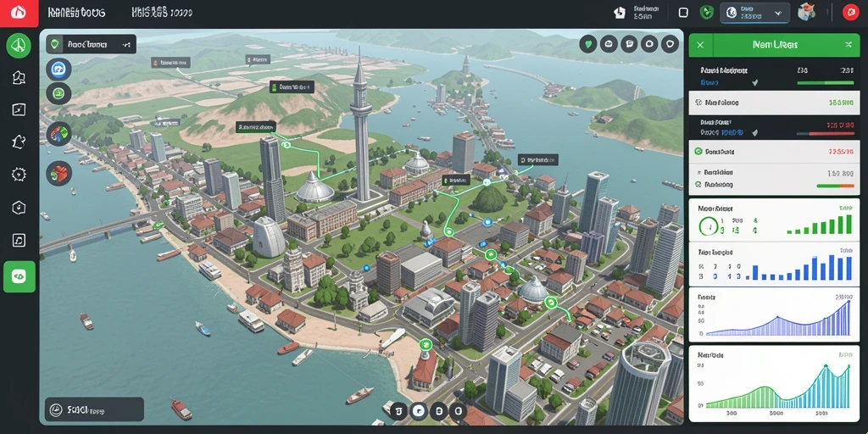Open the globe dropdown in the top bar
868x434 pixels.
click(754, 13)
